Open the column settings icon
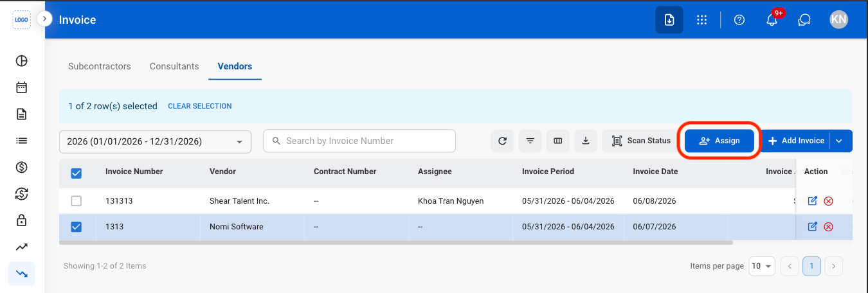The height and width of the screenshot is (293, 868). point(558,141)
